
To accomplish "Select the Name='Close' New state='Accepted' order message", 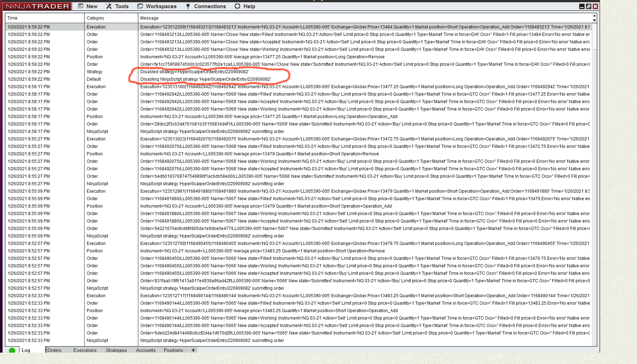I will (365, 42).
